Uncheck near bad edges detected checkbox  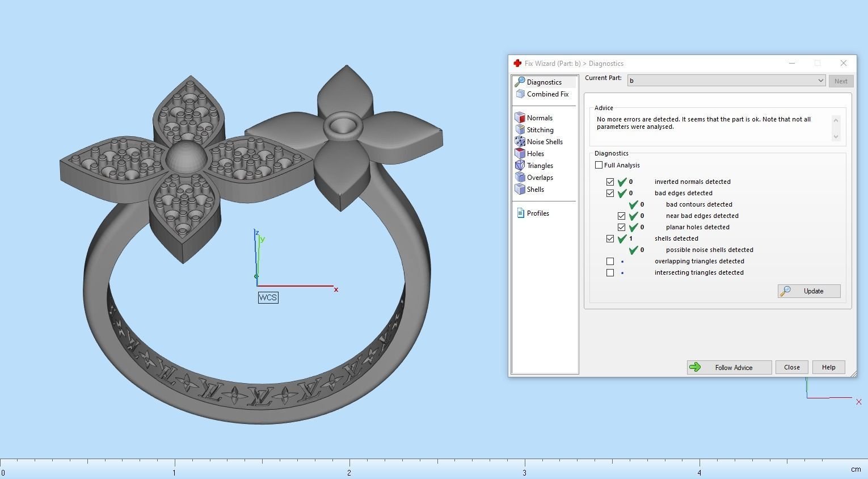tap(621, 216)
